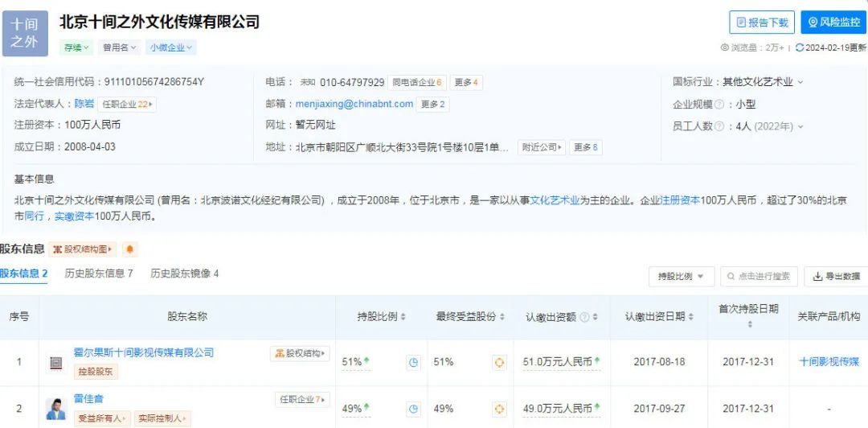This screenshot has height=428, width=868.
Task: Click beneficiary target icon in 51% row
Action: (499, 363)
